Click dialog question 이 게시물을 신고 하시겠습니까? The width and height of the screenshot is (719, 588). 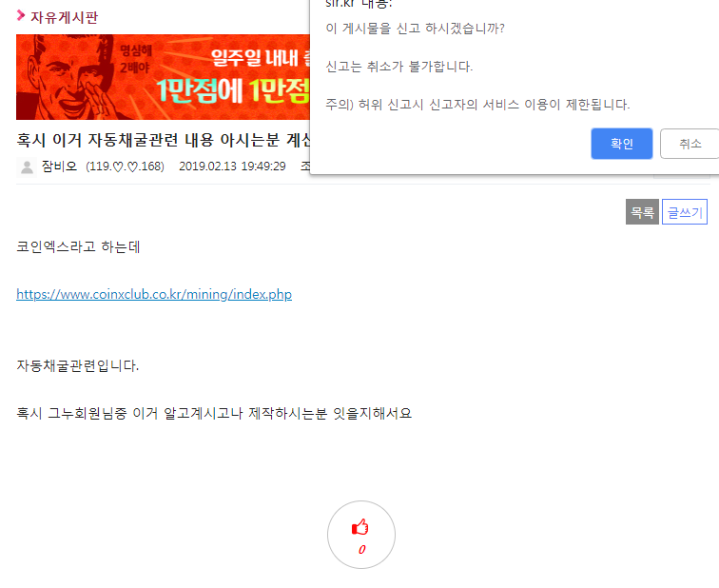pyautogui.click(x=415, y=29)
